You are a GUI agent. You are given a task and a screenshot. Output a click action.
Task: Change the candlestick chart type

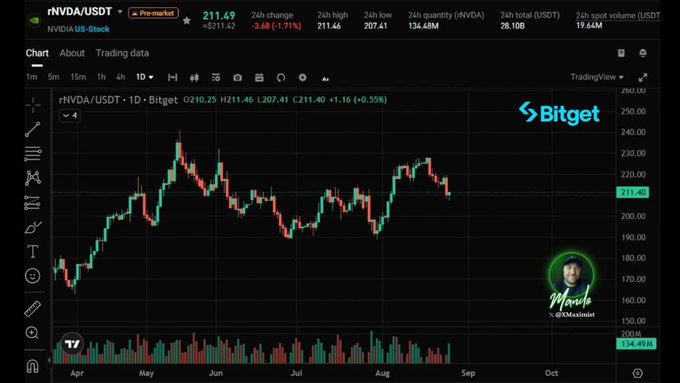(194, 78)
